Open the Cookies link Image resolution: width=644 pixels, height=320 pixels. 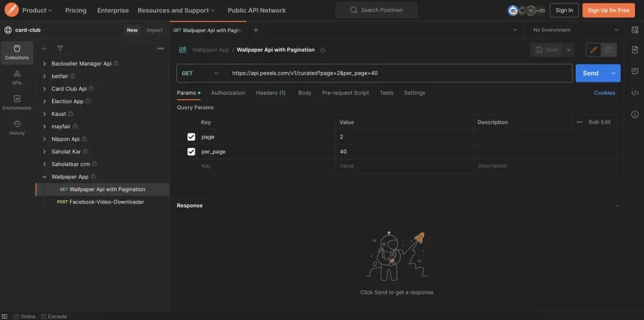[x=604, y=93]
